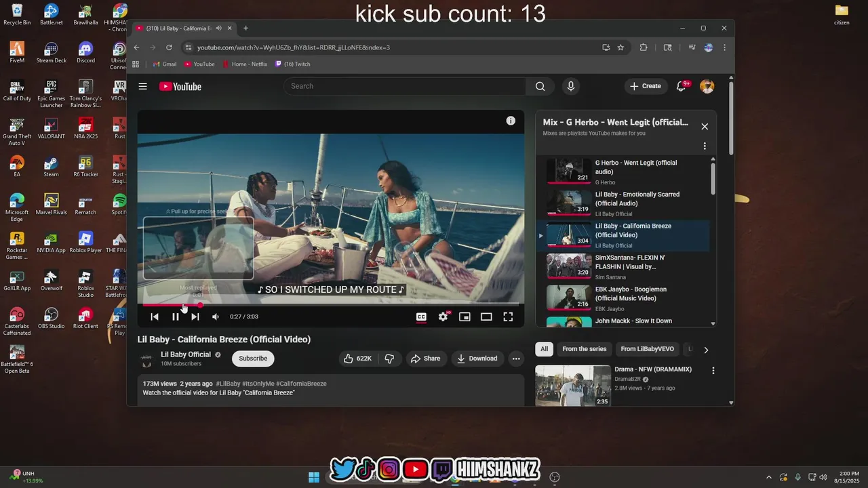The height and width of the screenshot is (488, 868).
Task: Show more filter chips with arrow
Action: coord(706,350)
